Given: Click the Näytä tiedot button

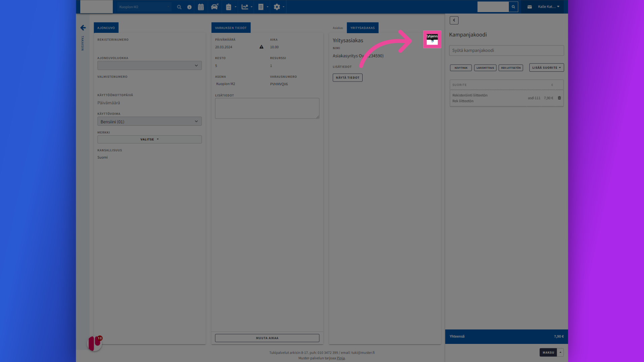Looking at the screenshot, I should [x=347, y=77].
